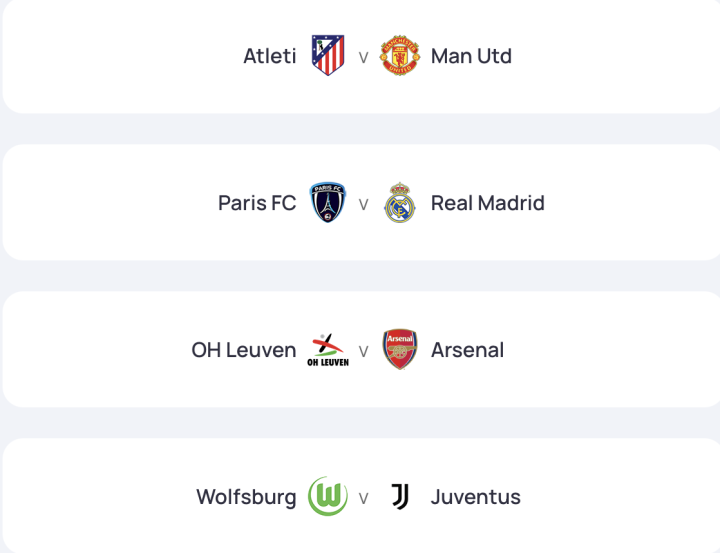Click the Man Utd team name

point(471,56)
